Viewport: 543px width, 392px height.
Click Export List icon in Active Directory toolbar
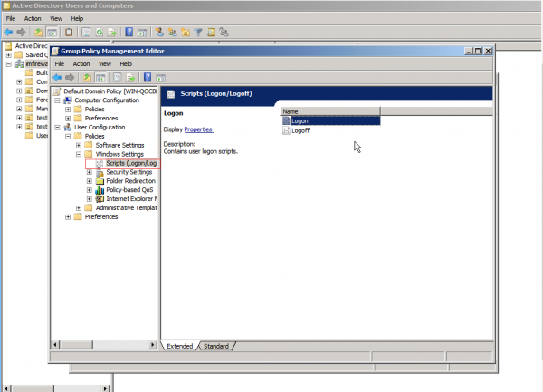click(112, 33)
